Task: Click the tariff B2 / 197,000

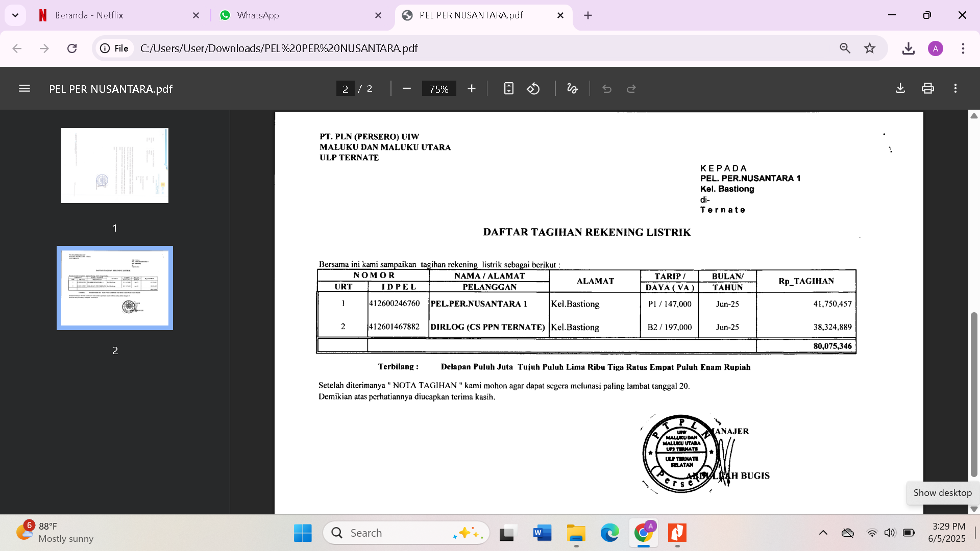Action: point(670,327)
